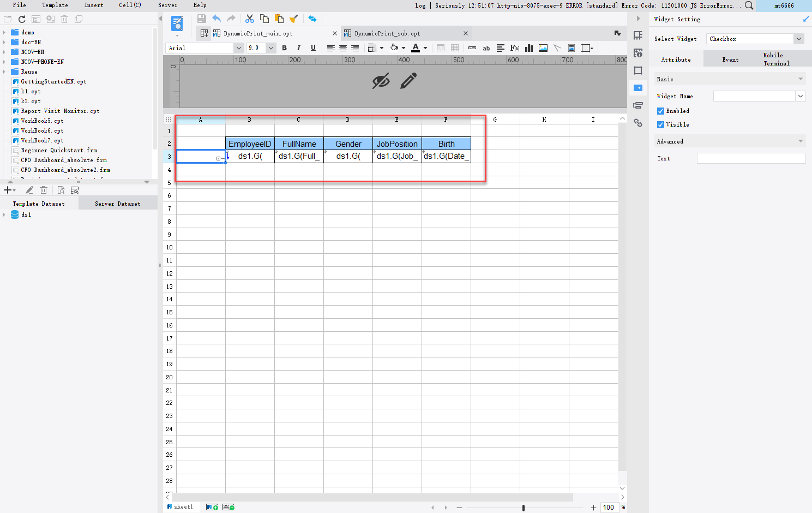This screenshot has width=812, height=513.
Task: Open the hyperlink panel icon in right sidebar
Action: (638, 123)
